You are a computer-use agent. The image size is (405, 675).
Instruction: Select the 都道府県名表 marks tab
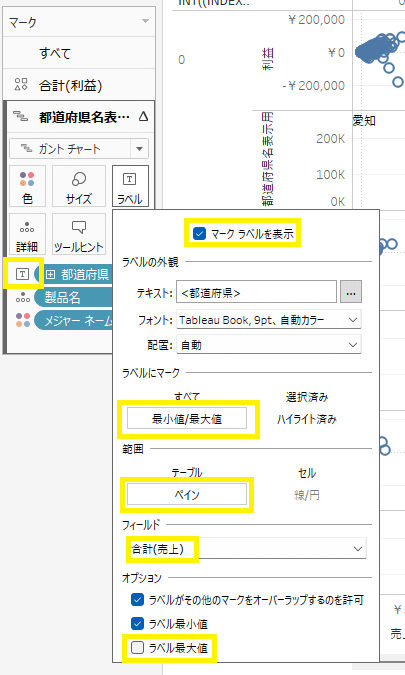pos(79,117)
